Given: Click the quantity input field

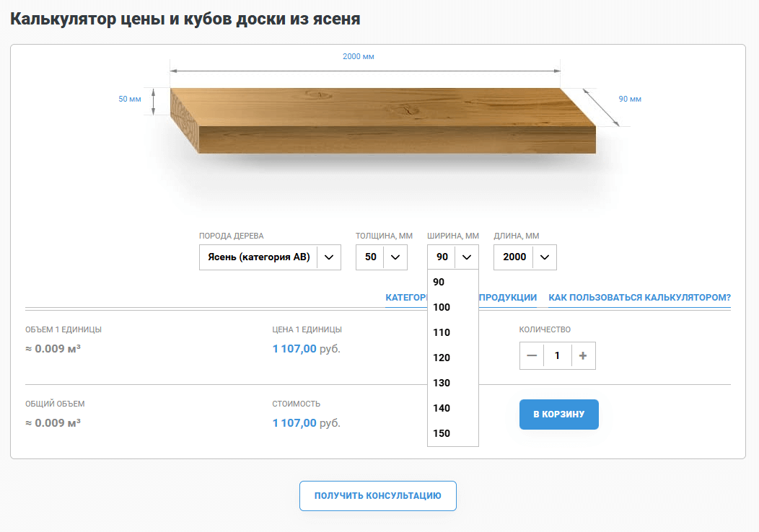Looking at the screenshot, I should point(557,355).
